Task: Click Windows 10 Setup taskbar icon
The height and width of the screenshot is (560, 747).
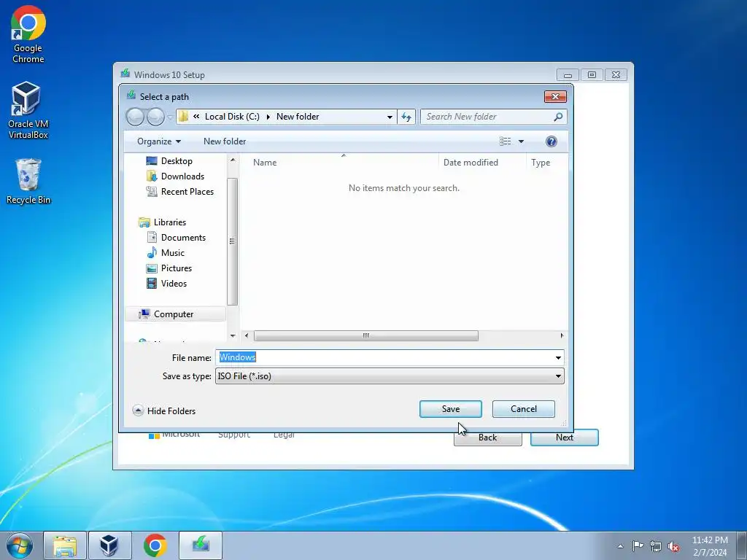Action: (x=201, y=545)
